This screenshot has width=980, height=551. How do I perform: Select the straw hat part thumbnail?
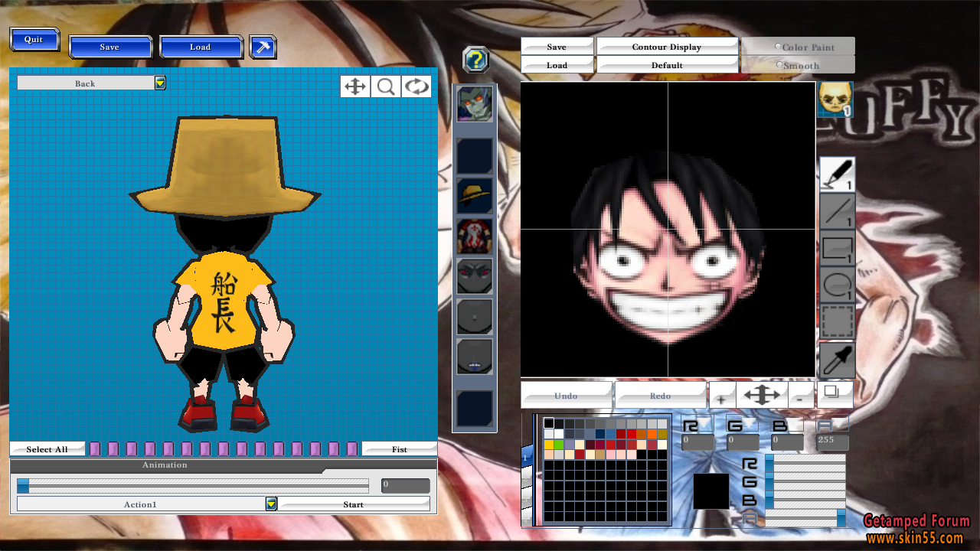point(475,196)
